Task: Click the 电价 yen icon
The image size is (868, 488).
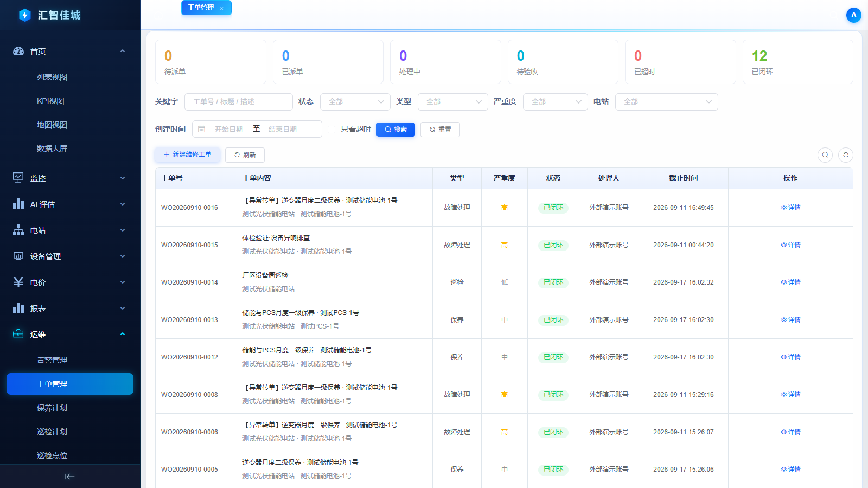Action: (x=18, y=282)
